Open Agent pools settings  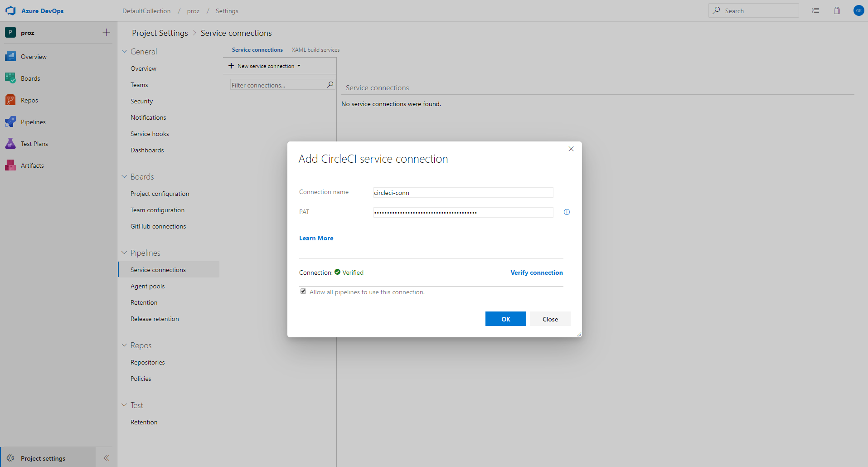click(x=147, y=286)
